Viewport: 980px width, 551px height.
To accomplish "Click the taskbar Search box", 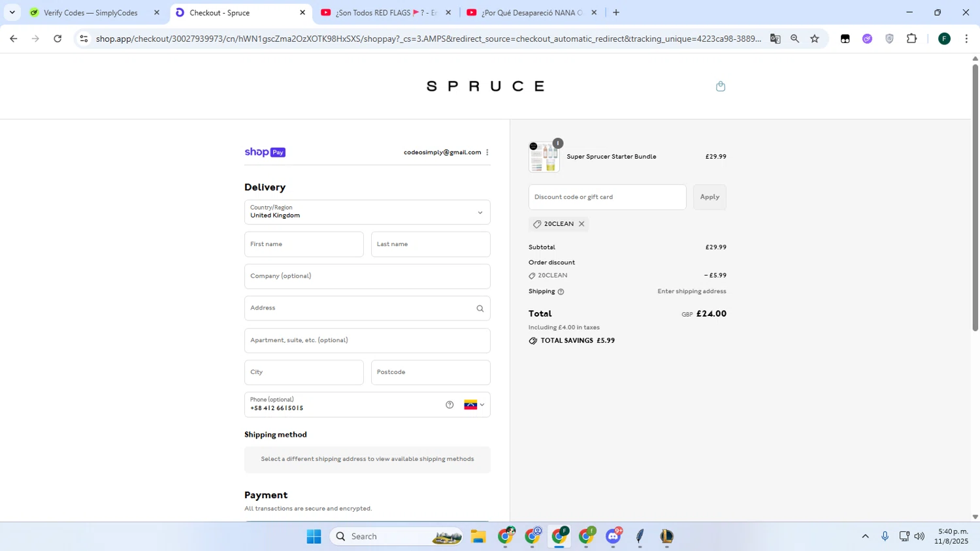I will (397, 537).
